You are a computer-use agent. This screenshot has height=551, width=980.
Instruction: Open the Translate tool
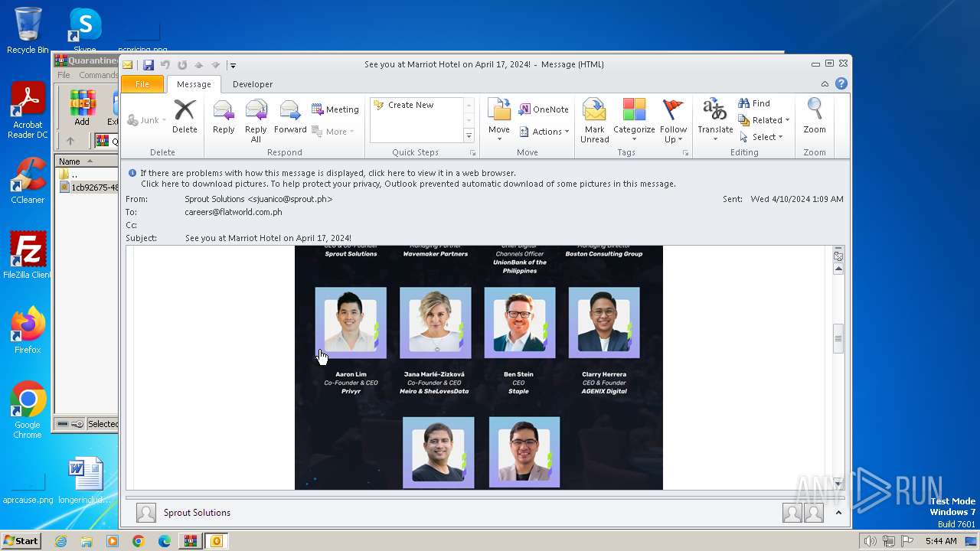pyautogui.click(x=715, y=121)
